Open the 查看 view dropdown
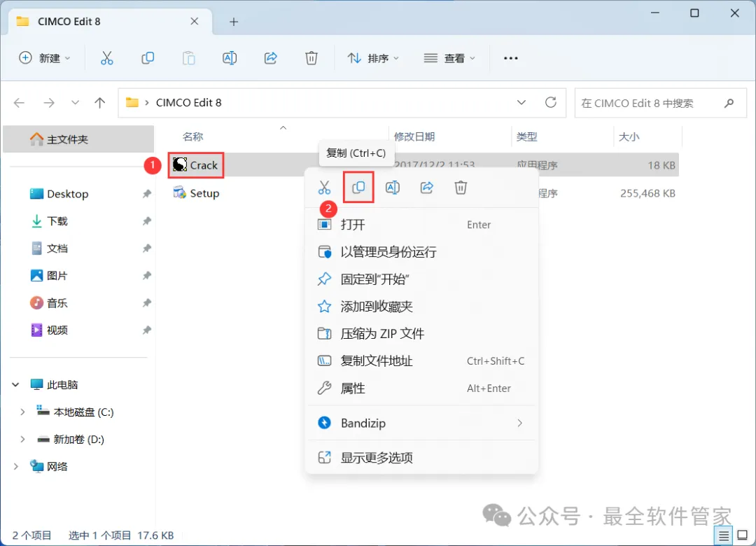 point(449,58)
